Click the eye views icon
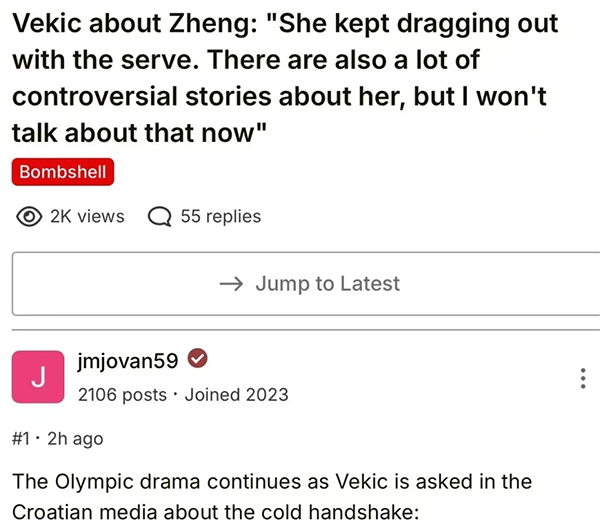600x530 pixels. 30,216
